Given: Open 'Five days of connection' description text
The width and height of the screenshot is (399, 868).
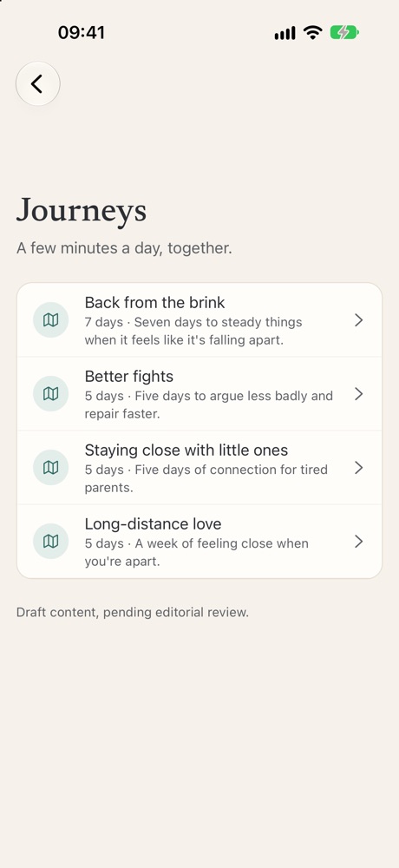Looking at the screenshot, I should [206, 478].
